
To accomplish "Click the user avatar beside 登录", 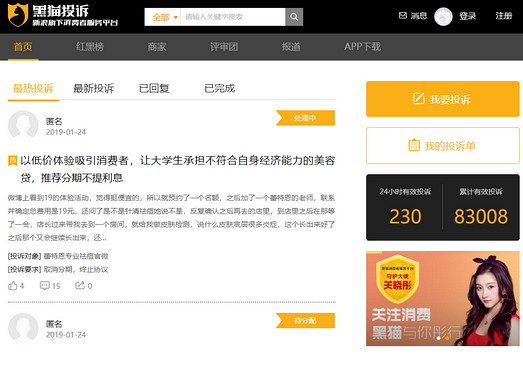I will 443,16.
